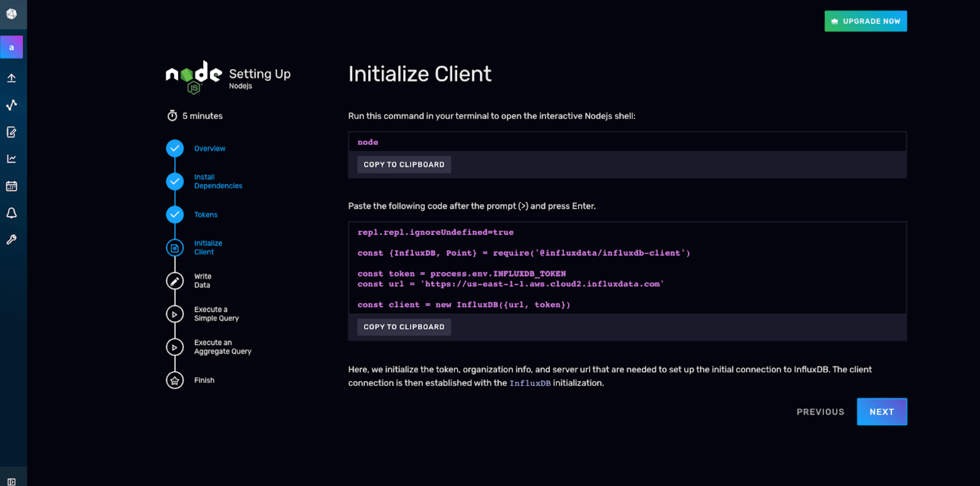Click the UPGRADE NOW button
The height and width of the screenshot is (486, 980).
coord(866,21)
